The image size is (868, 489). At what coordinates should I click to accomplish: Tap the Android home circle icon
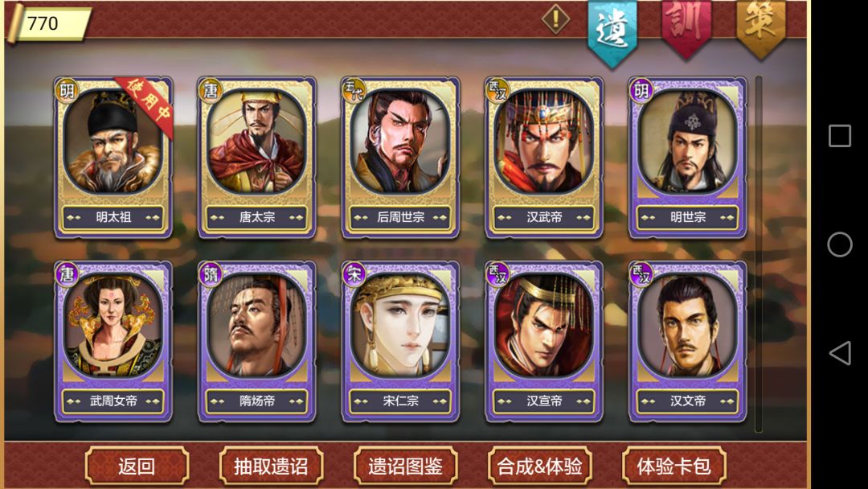(840, 244)
